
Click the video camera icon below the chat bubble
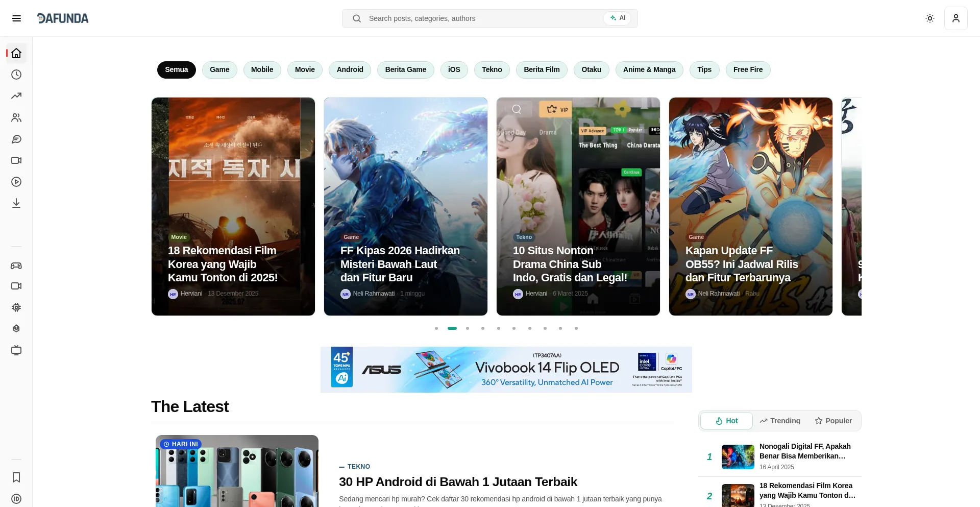16,160
